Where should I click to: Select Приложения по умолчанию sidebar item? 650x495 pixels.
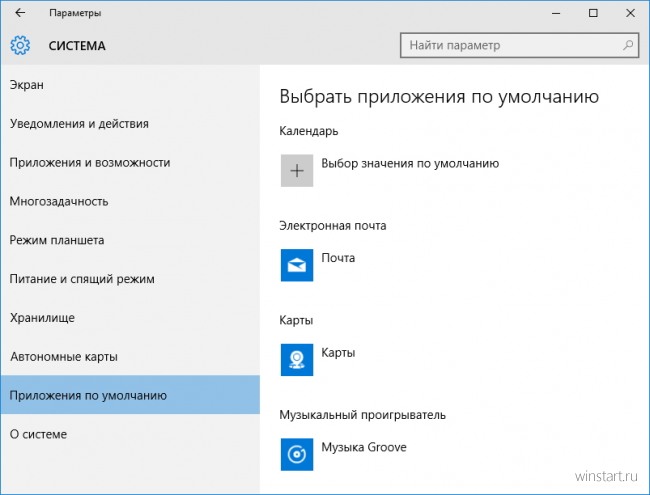88,395
